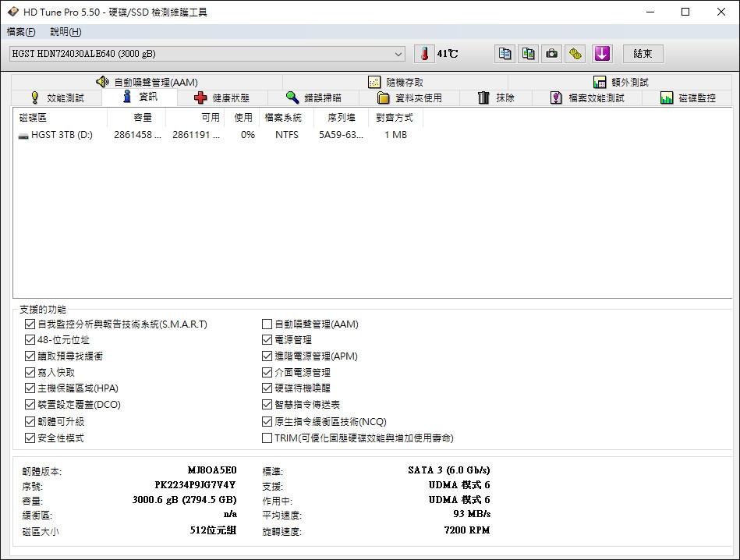The width and height of the screenshot is (740, 560).
Task: Switch to 錯誤掃瞄 tab
Action: tap(313, 97)
